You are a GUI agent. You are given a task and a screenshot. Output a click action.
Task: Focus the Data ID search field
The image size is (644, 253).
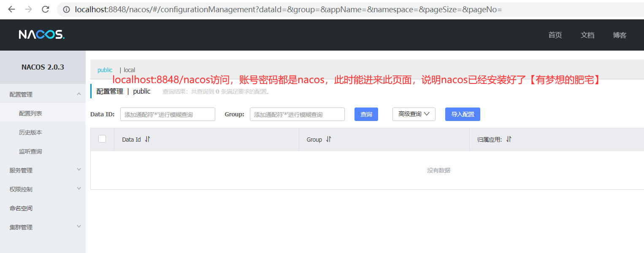[168, 114]
